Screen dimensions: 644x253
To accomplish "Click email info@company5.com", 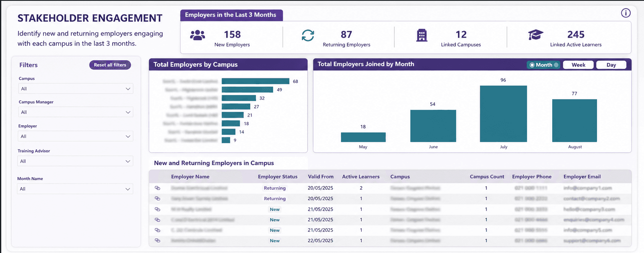I will tap(588, 230).
